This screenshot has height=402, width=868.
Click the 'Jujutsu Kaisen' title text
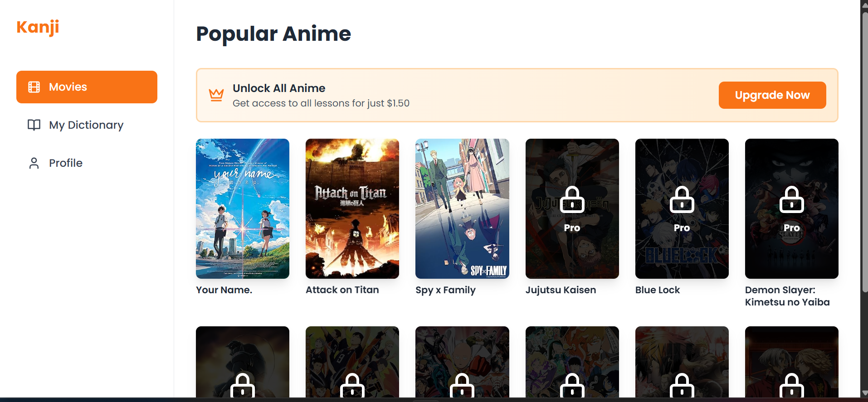(x=561, y=290)
